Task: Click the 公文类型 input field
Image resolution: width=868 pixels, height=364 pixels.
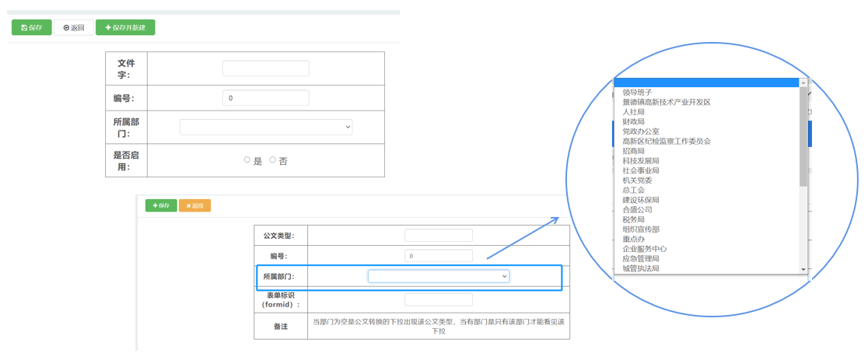Action: click(438, 235)
